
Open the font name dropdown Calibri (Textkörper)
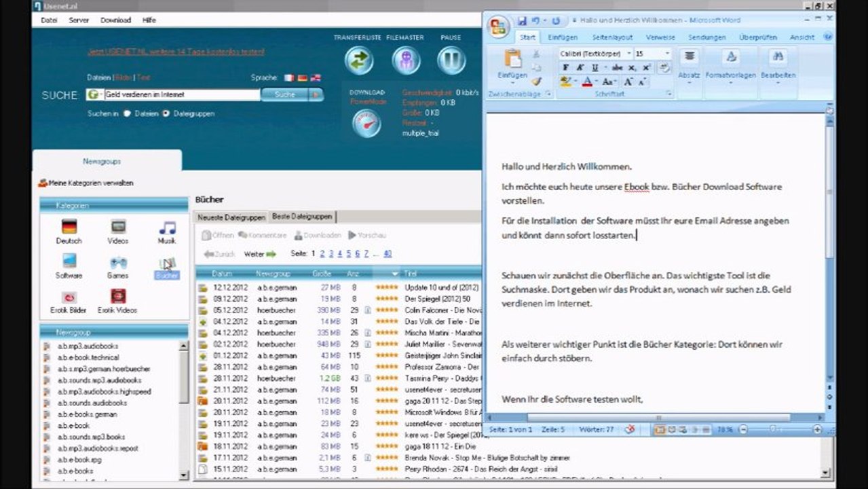pyautogui.click(x=629, y=53)
